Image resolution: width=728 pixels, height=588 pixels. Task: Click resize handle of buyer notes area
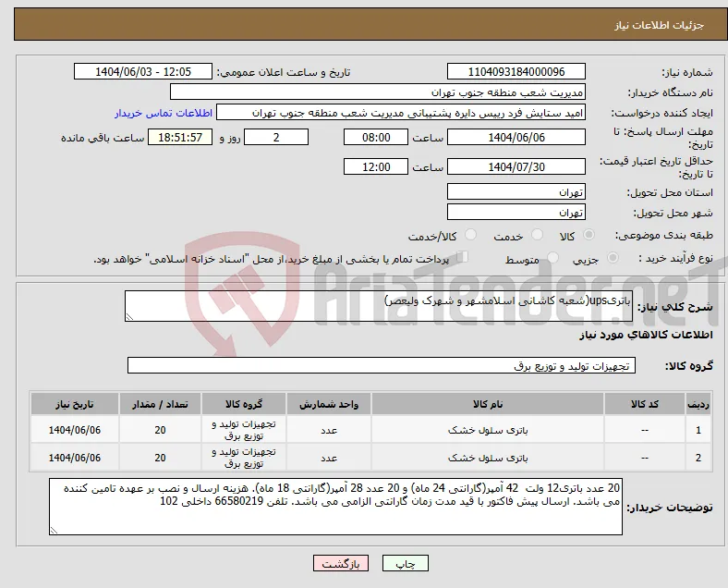click(54, 531)
